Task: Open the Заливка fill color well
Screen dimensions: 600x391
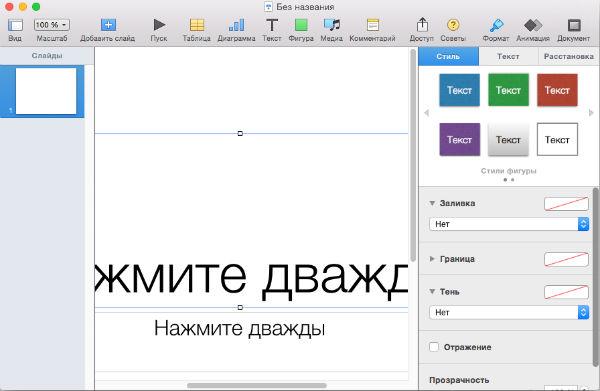Action: [566, 204]
